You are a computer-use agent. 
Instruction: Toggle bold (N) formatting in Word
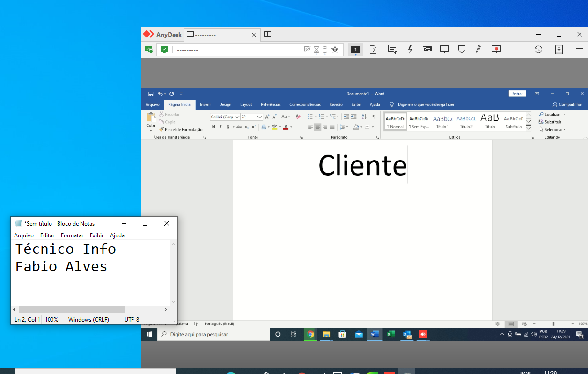(213, 127)
